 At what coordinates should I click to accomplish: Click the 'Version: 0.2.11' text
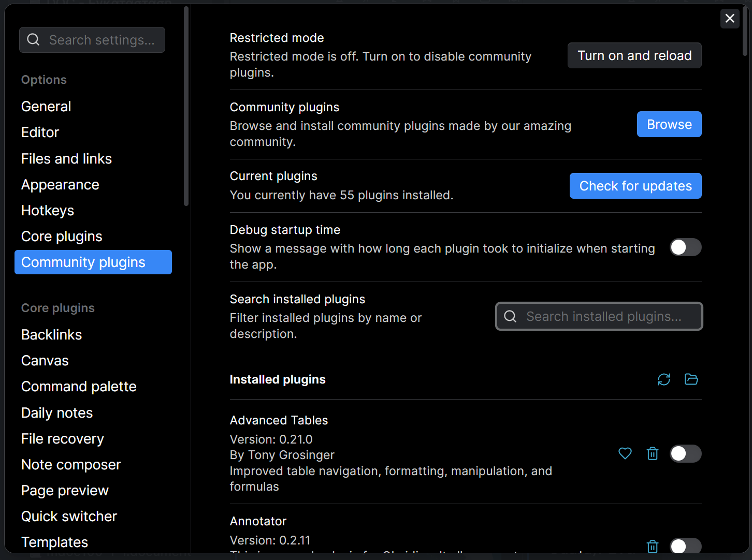(x=270, y=540)
